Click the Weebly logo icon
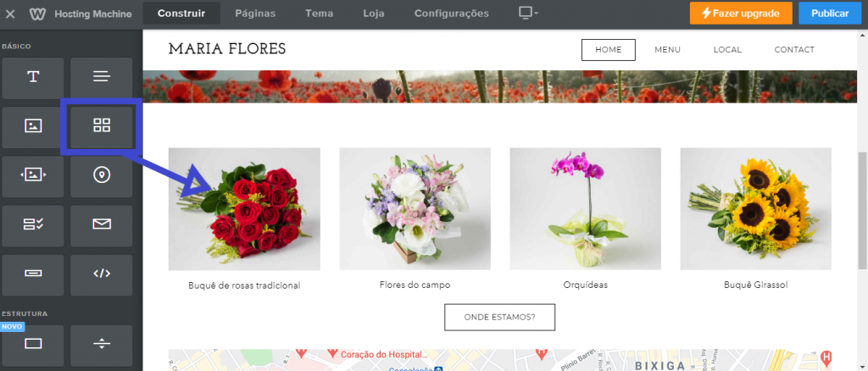868x371 pixels. [37, 14]
